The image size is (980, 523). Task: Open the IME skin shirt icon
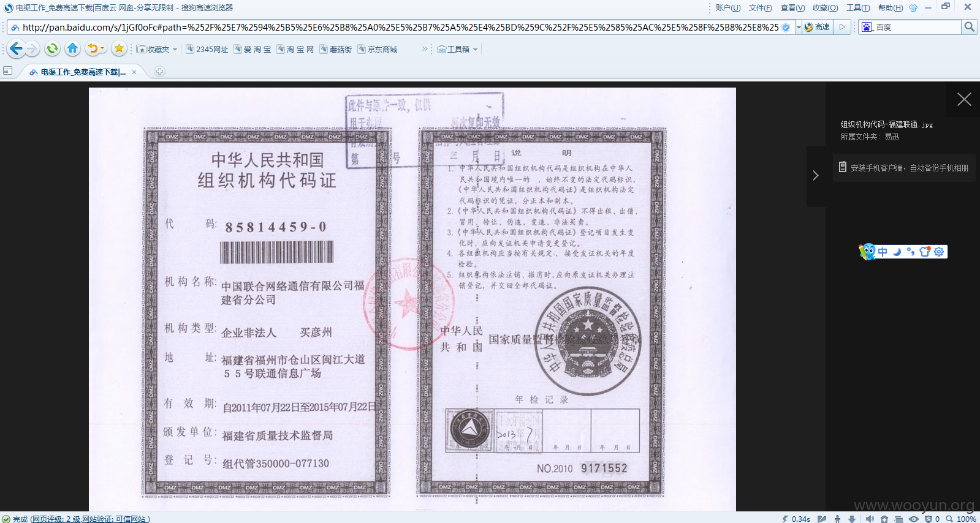coord(925,252)
